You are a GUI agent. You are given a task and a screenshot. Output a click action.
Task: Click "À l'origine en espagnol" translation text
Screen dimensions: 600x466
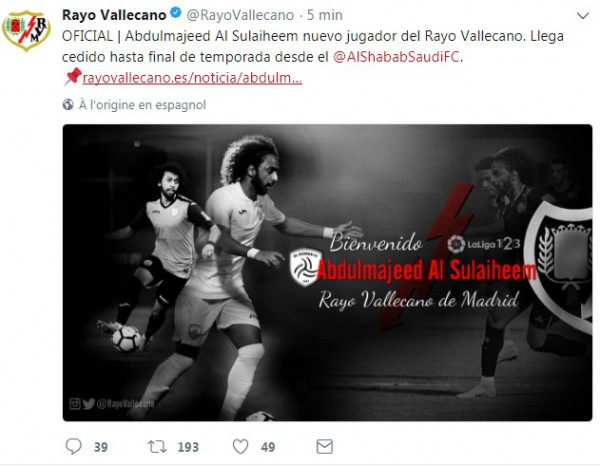[x=142, y=105]
